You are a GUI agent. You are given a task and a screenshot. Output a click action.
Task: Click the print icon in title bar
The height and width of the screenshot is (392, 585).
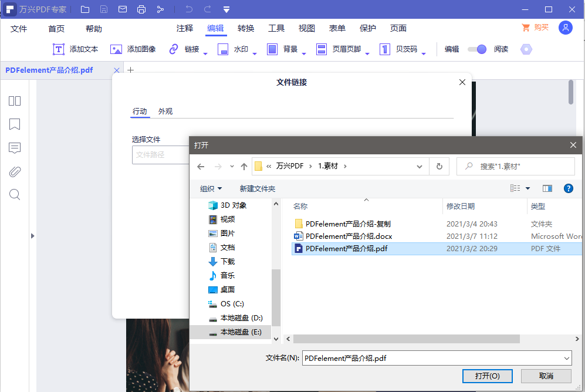141,9
